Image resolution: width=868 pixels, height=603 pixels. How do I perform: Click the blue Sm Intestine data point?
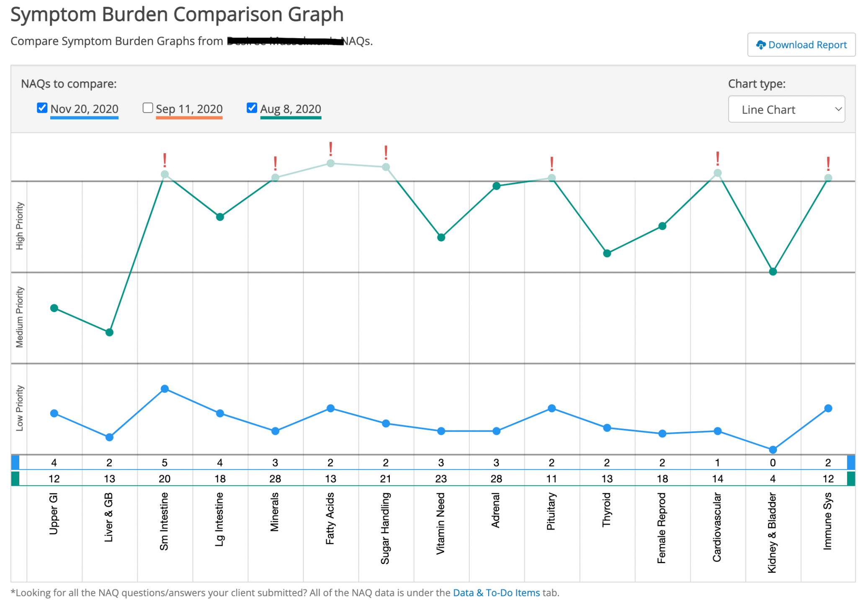coord(165,389)
